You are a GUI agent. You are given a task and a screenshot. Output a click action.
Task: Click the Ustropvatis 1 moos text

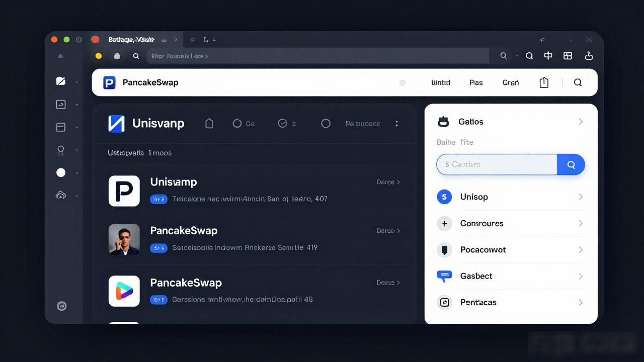(x=140, y=153)
